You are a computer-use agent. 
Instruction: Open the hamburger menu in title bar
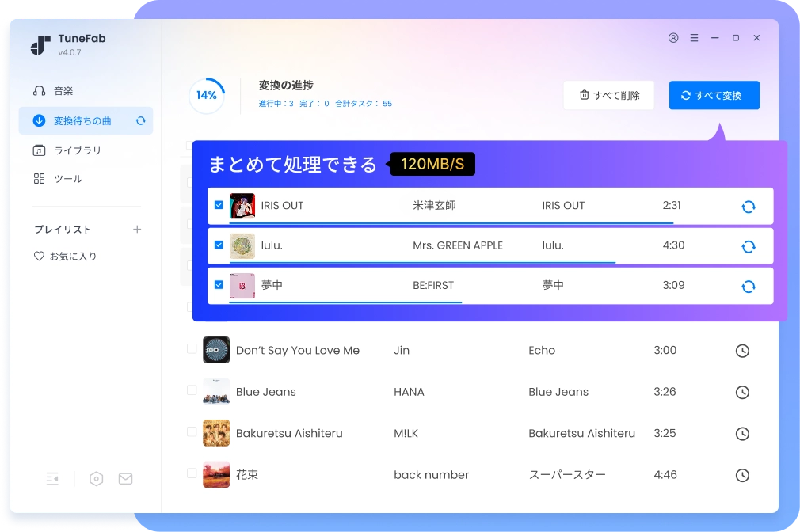[694, 38]
